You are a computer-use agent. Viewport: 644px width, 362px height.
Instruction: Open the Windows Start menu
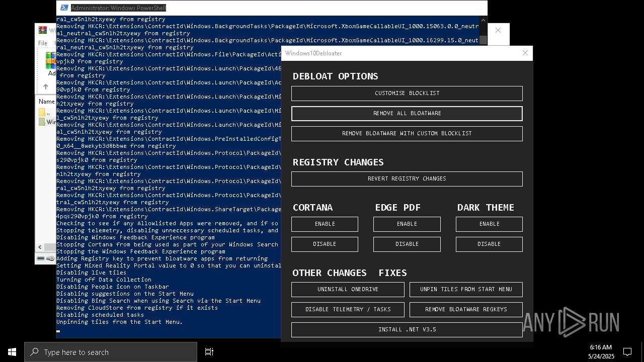tap(12, 352)
